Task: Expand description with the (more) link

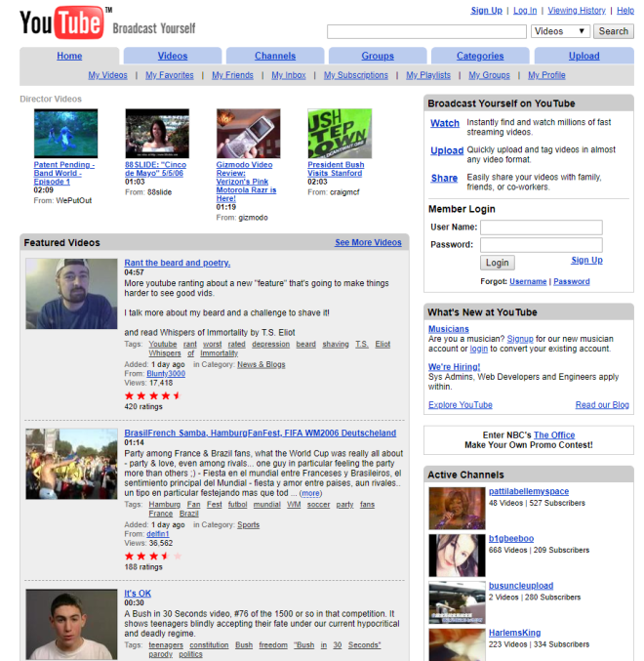Action: (x=310, y=493)
